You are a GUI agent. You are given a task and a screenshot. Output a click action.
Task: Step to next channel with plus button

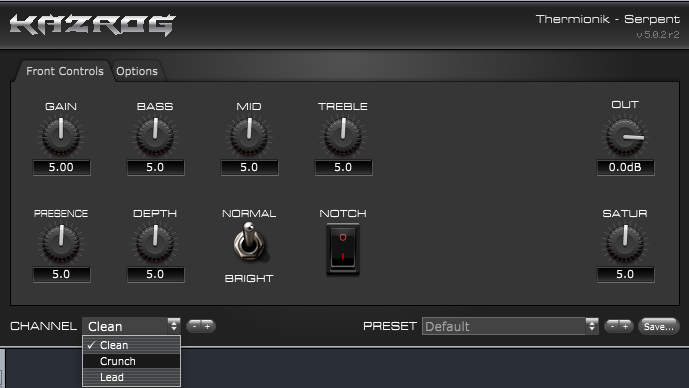[208, 326]
